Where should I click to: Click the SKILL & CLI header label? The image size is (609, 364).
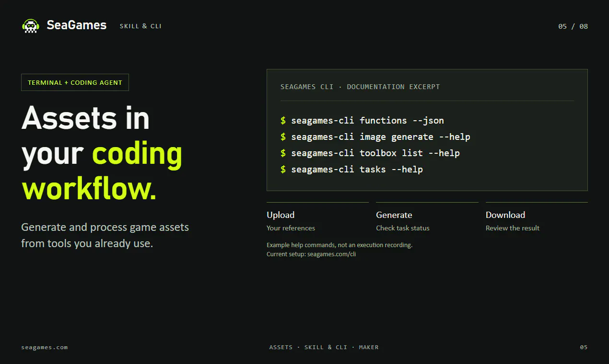[141, 26]
